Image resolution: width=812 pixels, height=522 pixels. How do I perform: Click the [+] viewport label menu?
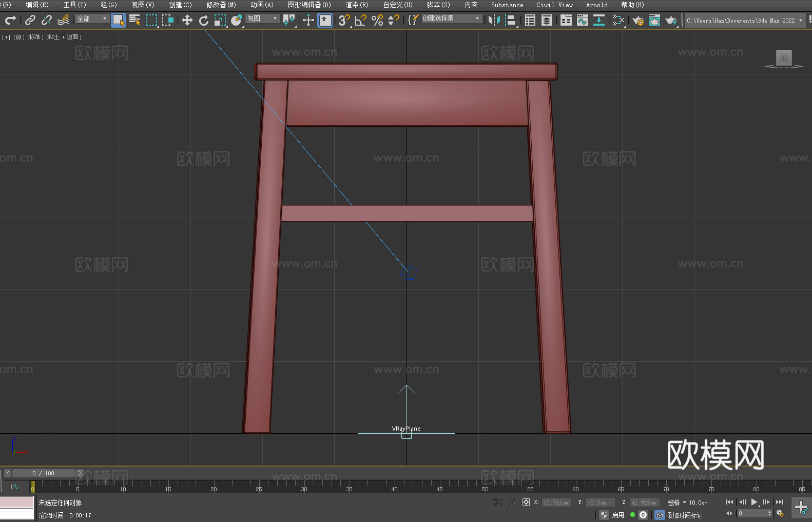point(6,37)
